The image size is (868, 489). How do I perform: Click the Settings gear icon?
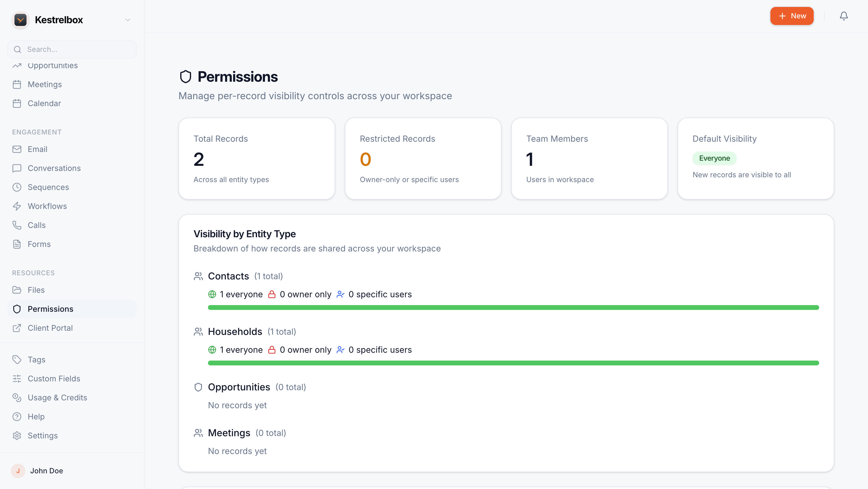pos(17,436)
